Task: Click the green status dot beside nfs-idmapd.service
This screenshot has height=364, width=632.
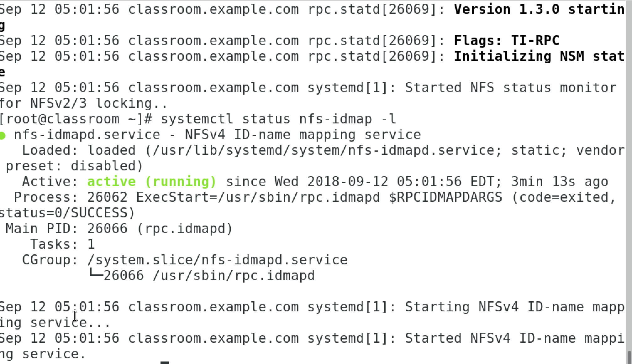Action: [x=3, y=136]
